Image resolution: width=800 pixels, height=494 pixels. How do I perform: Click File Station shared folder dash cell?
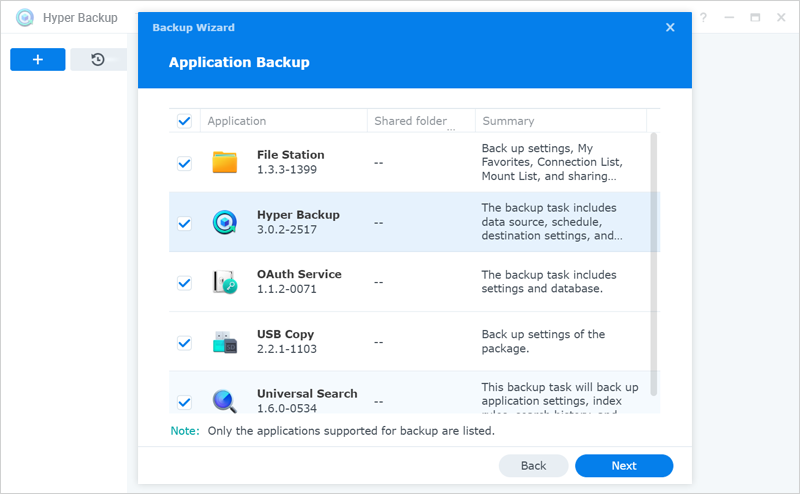tap(378, 163)
